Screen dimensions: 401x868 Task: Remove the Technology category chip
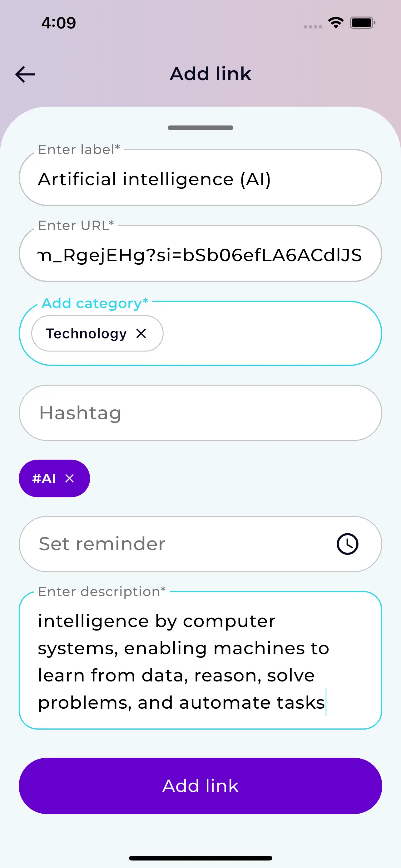click(141, 334)
